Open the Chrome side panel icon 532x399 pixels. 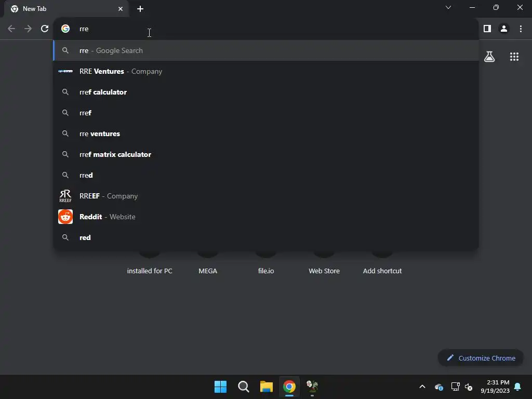[x=487, y=29]
